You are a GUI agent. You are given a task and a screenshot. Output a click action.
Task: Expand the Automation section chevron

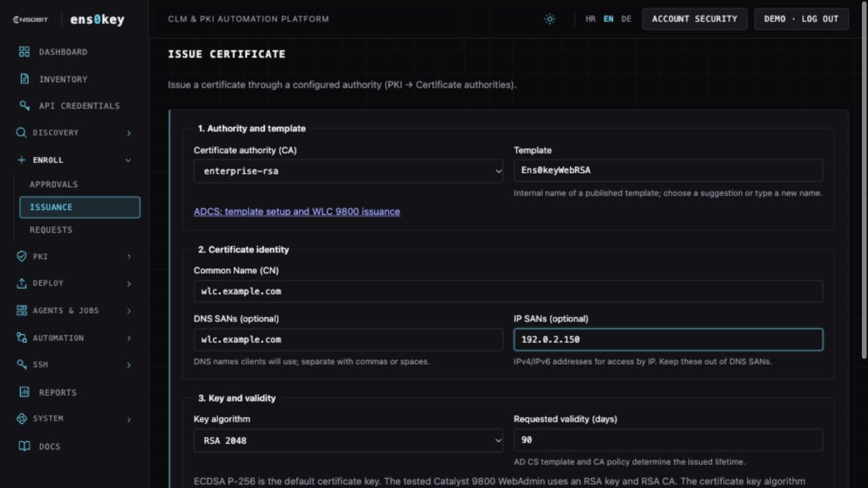pyautogui.click(x=128, y=338)
